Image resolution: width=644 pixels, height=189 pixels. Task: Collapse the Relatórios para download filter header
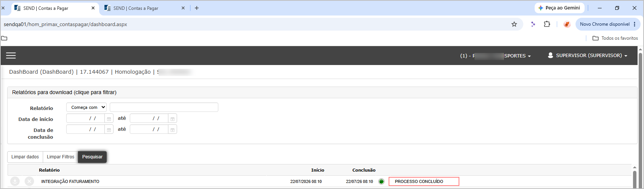point(322,92)
